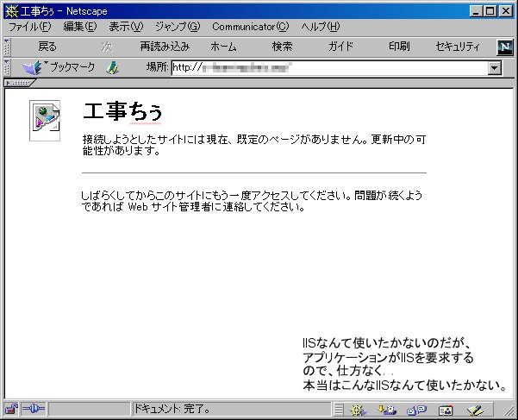Open the ブックマーク bookmarks menu icon
This screenshot has width=518, height=420.
pyautogui.click(x=33, y=67)
